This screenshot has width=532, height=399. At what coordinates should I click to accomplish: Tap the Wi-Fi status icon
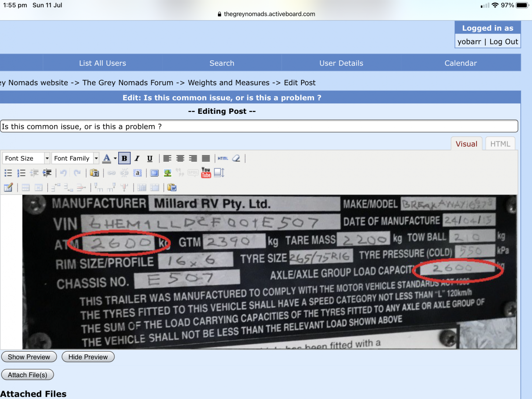(495, 5)
